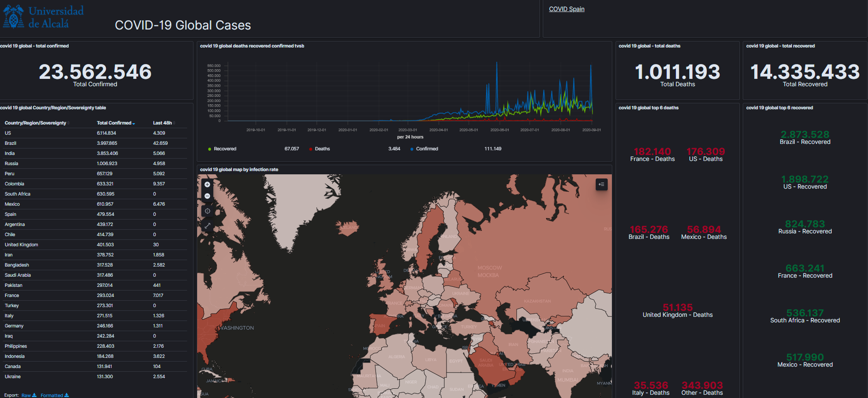Zoom in on the infection rate map
The image size is (868, 398).
click(207, 184)
